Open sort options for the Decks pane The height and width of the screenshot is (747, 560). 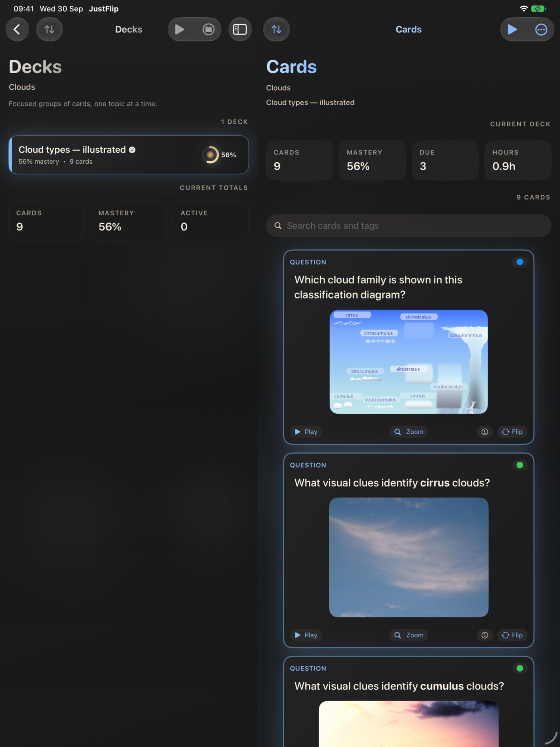[49, 29]
